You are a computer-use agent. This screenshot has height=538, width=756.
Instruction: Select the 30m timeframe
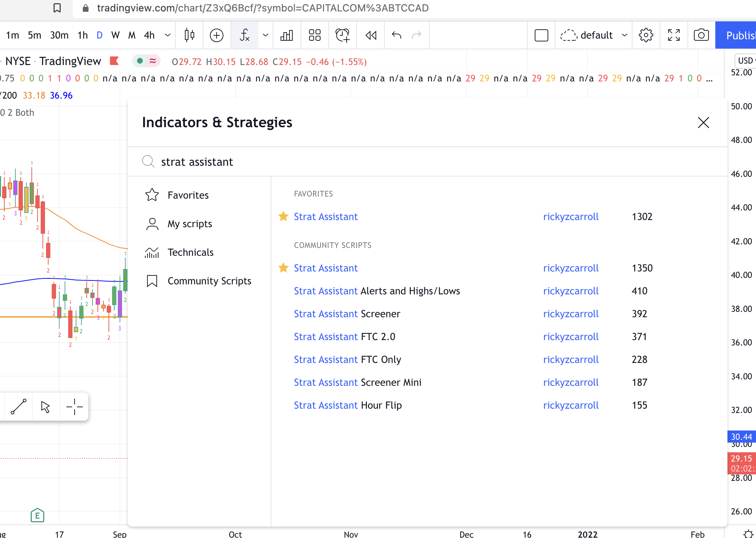click(x=59, y=35)
